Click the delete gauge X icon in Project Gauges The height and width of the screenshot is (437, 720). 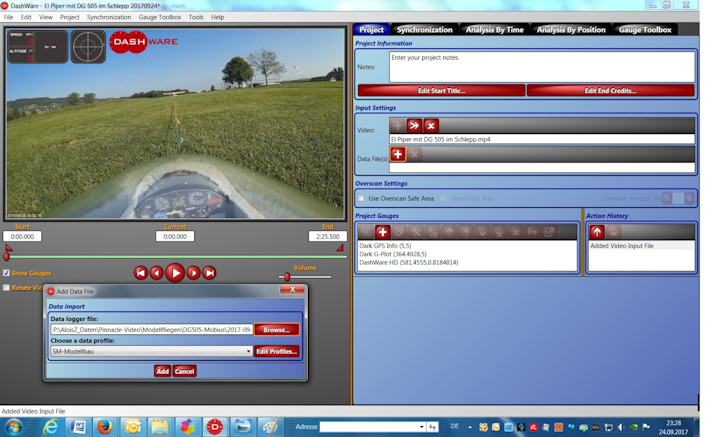click(516, 232)
